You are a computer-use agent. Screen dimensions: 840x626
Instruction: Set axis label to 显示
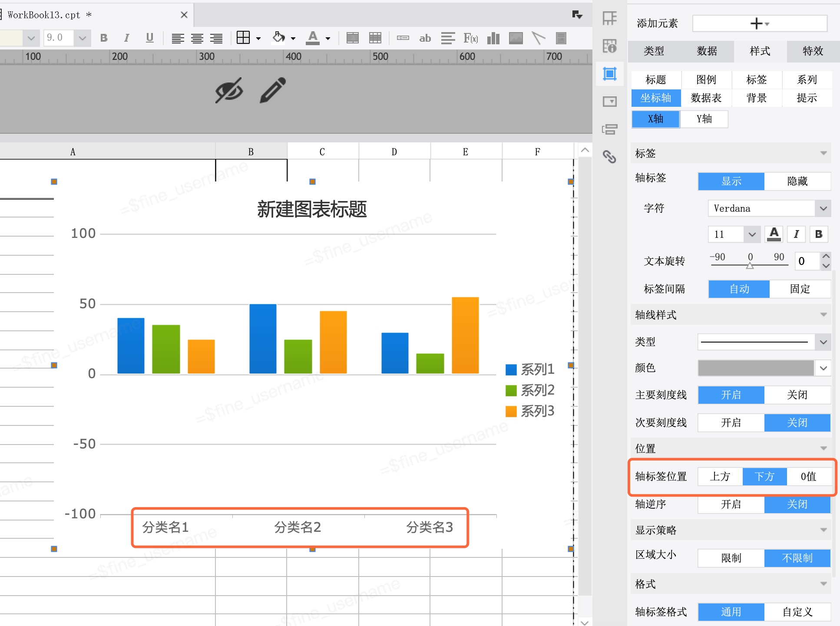[x=731, y=181]
